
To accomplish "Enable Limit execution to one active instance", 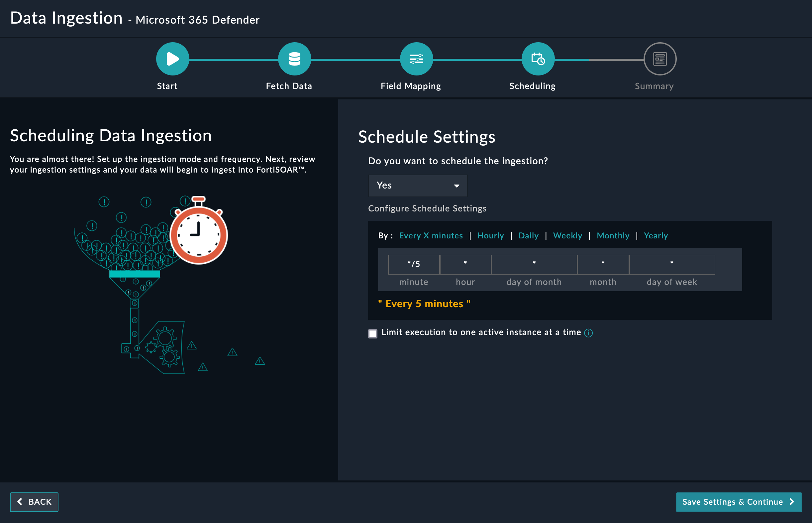I will tap(372, 333).
